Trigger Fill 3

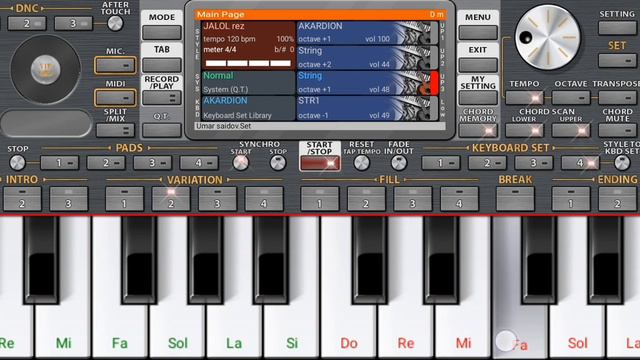(413, 199)
